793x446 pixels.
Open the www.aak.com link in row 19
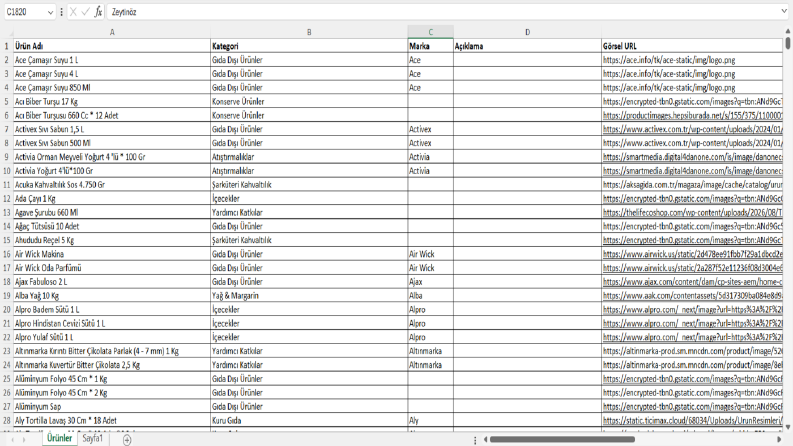pyautogui.click(x=692, y=296)
